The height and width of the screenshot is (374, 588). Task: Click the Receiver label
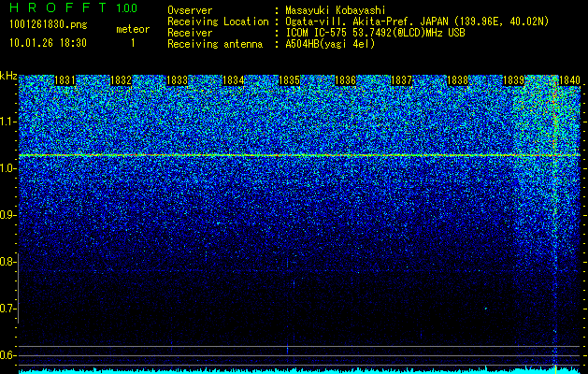pos(190,33)
